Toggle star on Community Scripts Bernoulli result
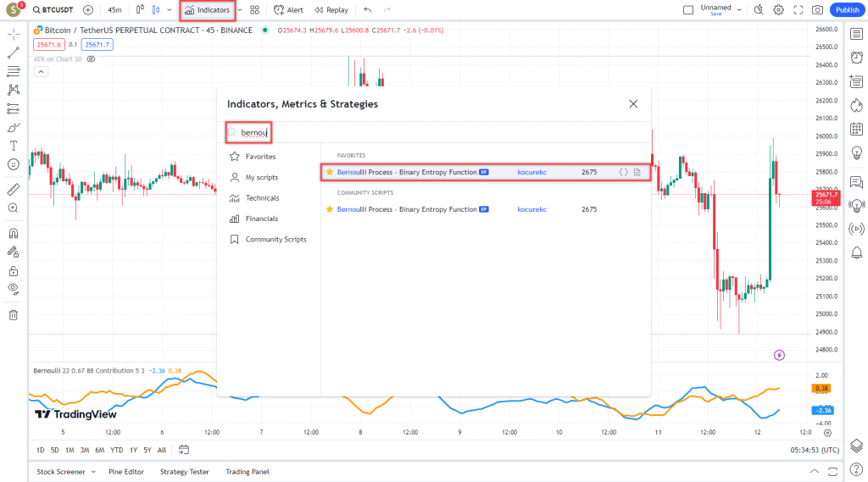Screen dimensions: 868x482 point(330,209)
